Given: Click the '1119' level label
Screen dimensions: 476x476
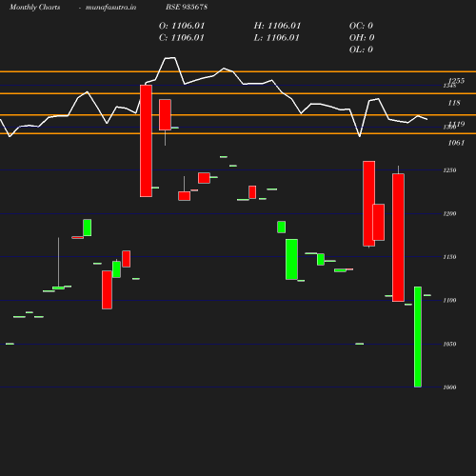Looking at the screenshot, I should pyautogui.click(x=457, y=124).
